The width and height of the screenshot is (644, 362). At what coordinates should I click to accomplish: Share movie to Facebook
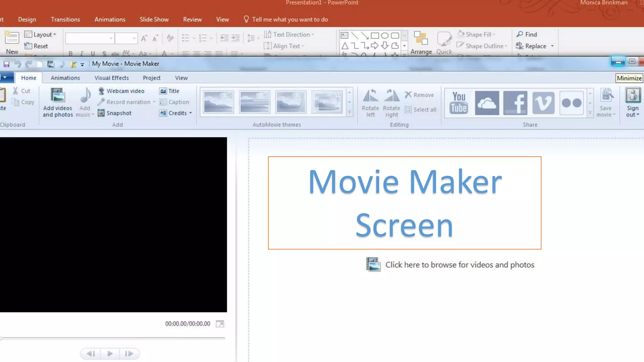515,103
